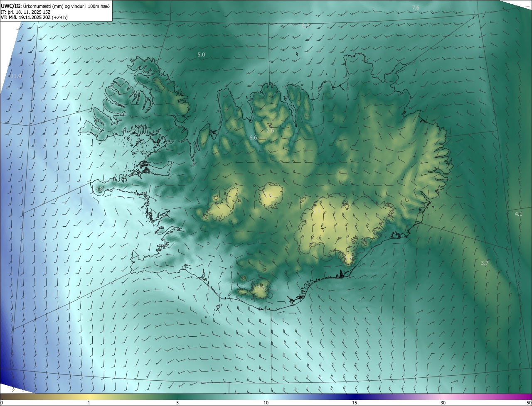Click the '10' tick on the colour scale

coord(266,403)
